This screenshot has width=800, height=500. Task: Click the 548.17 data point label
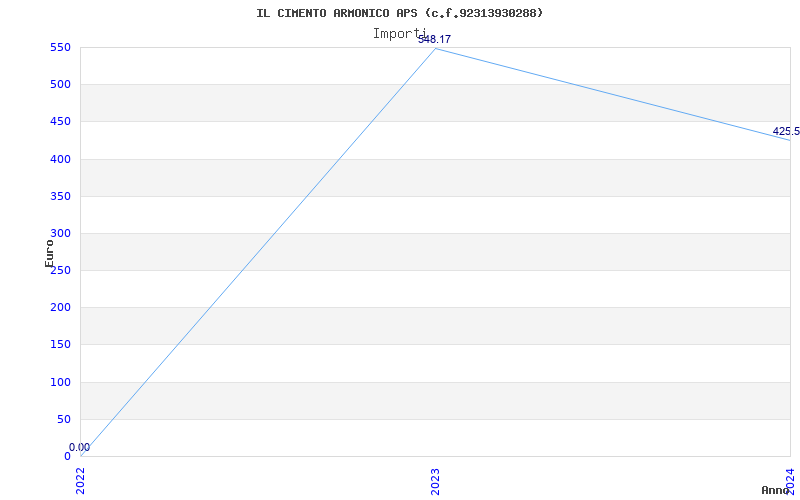(x=434, y=39)
